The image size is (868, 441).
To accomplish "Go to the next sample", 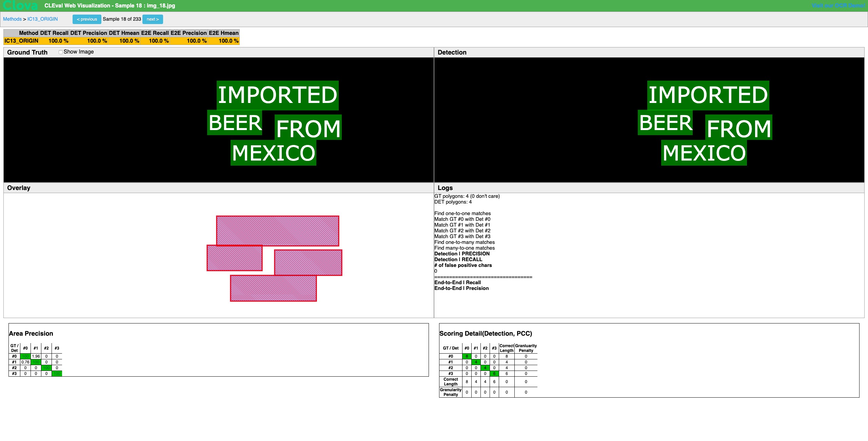I will [153, 19].
